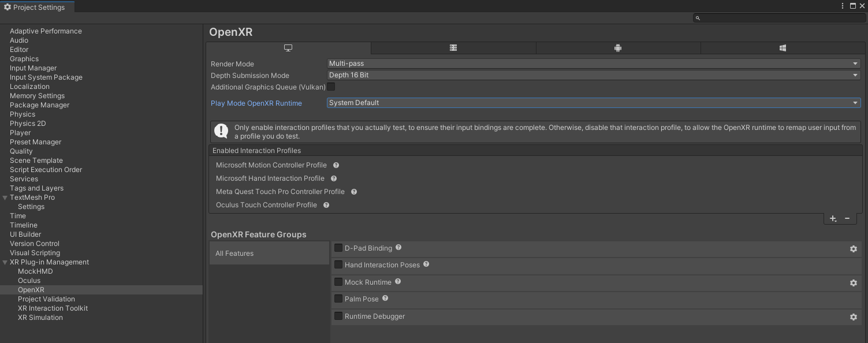Viewport: 868px width, 343px height.
Task: Select the desktop platform tab icon
Action: pyautogui.click(x=288, y=48)
